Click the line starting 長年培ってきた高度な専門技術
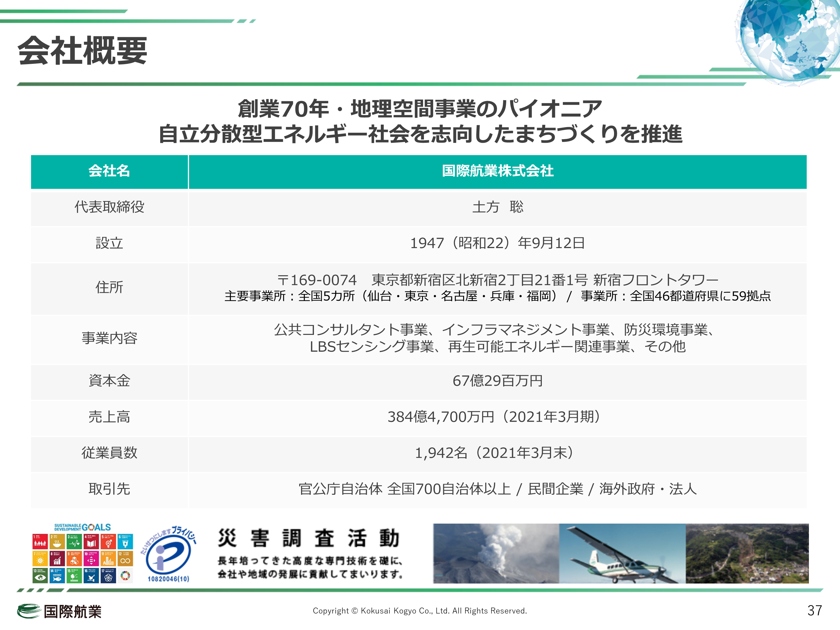 coord(310,561)
